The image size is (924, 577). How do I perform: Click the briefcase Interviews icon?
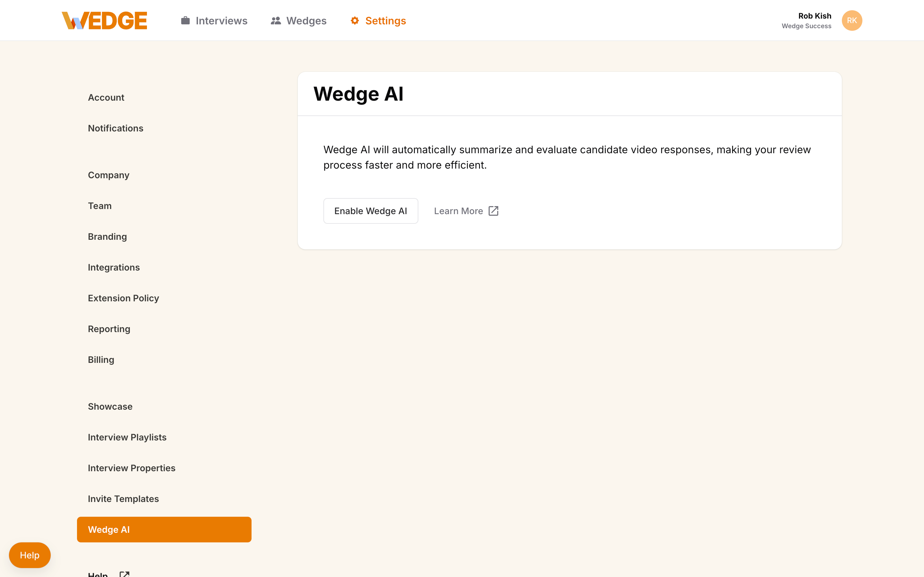(185, 21)
